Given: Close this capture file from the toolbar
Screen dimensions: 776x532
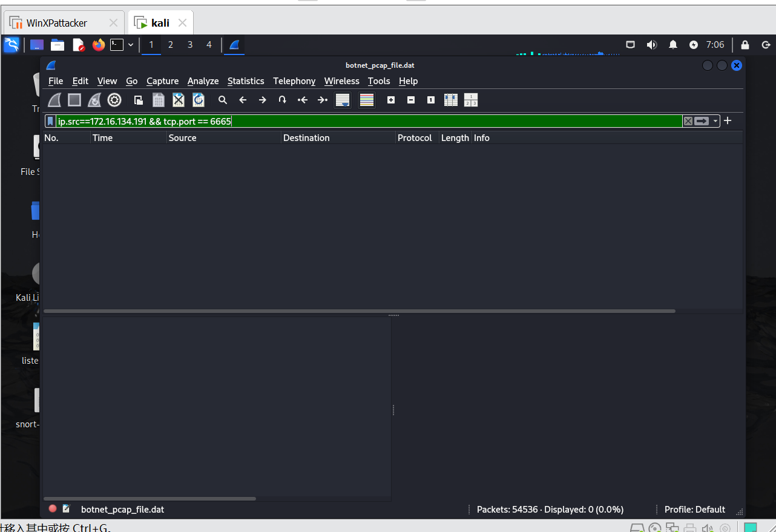Looking at the screenshot, I should pos(179,100).
